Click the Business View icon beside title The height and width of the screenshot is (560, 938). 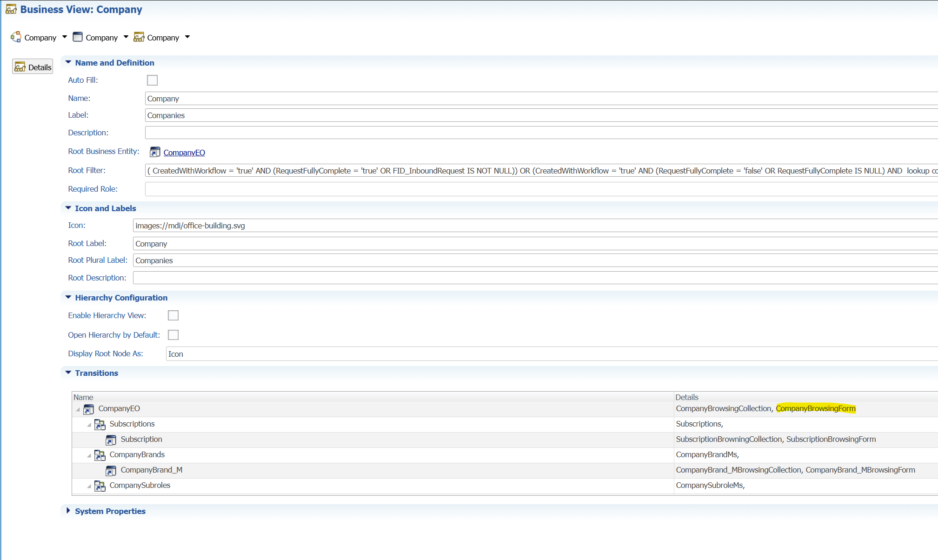(x=11, y=9)
